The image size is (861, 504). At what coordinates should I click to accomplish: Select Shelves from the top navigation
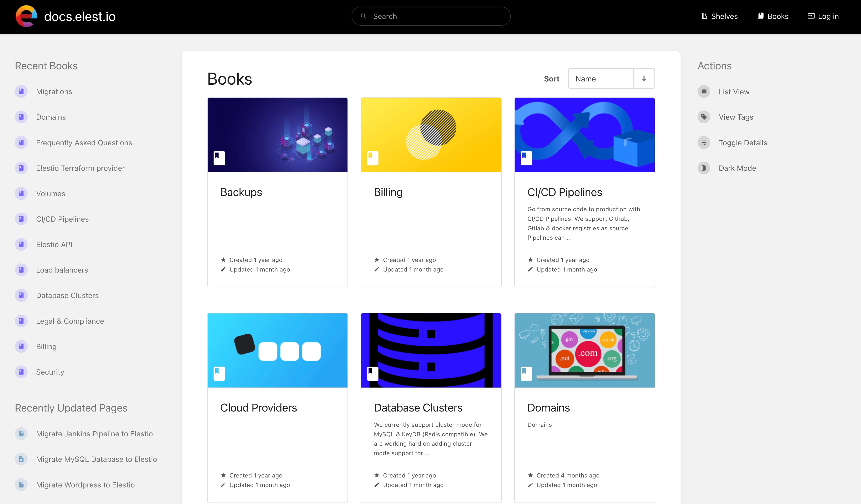tap(724, 16)
